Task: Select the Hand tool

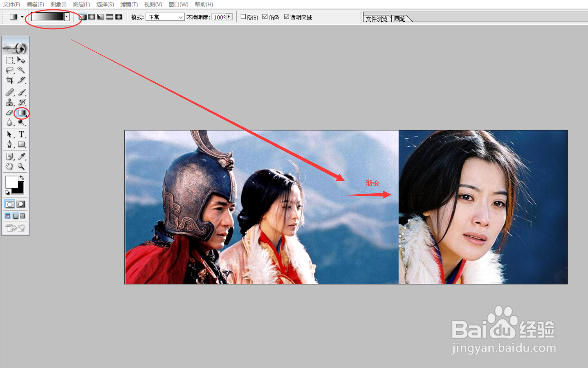Action: [x=10, y=166]
